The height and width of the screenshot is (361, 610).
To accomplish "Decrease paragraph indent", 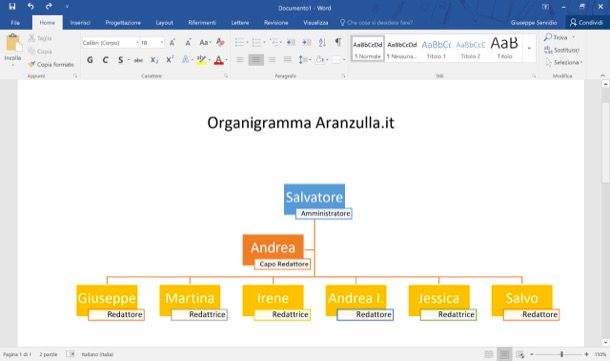I will pyautogui.click(x=291, y=42).
